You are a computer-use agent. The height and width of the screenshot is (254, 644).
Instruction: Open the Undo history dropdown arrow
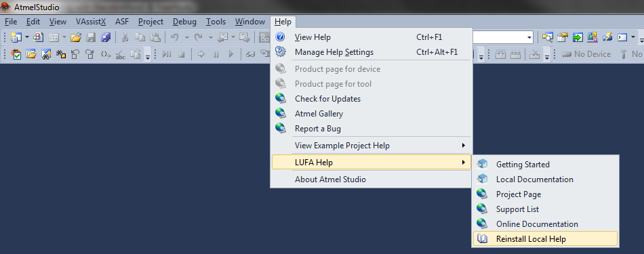pyautogui.click(x=186, y=37)
